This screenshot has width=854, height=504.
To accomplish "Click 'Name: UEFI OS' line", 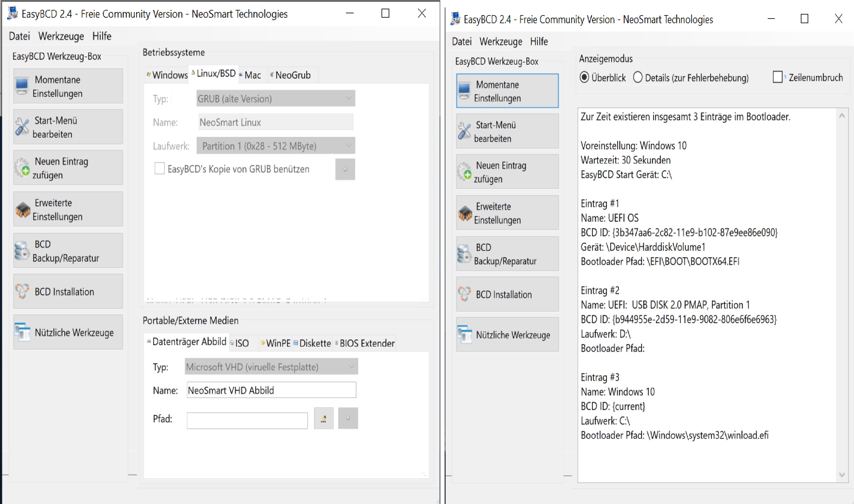I will click(x=609, y=218).
